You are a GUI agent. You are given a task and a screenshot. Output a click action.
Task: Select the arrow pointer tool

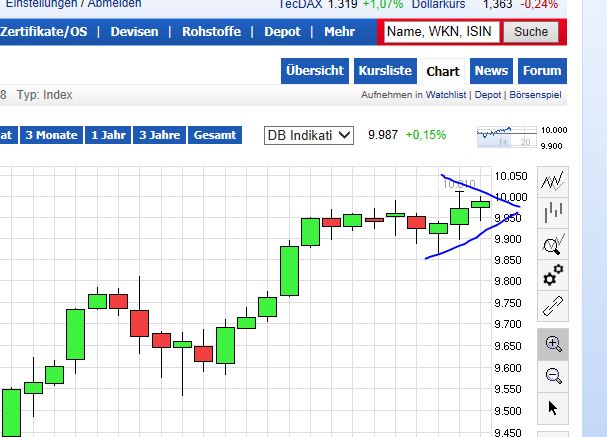[553, 408]
